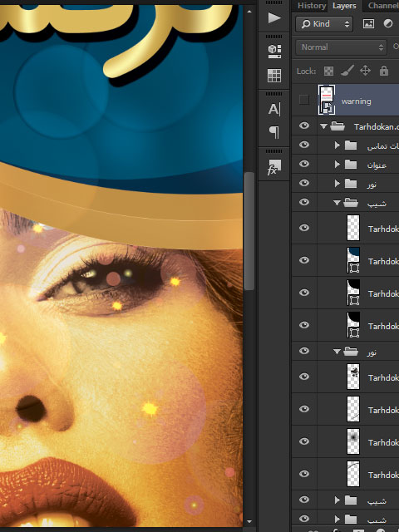Open the Kind filter dropdown
Image resolution: width=399 pixels, height=532 pixels.
tap(324, 24)
